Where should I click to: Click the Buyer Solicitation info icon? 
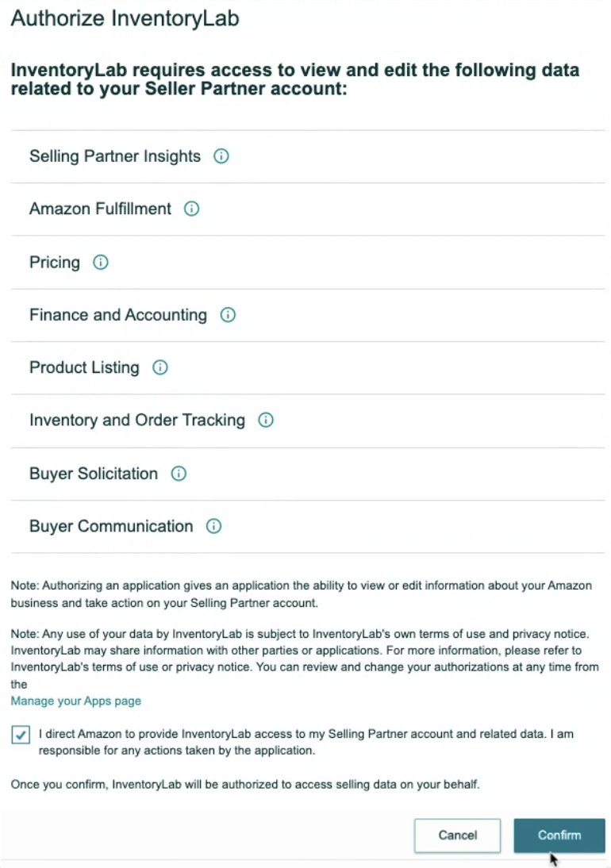[179, 474]
